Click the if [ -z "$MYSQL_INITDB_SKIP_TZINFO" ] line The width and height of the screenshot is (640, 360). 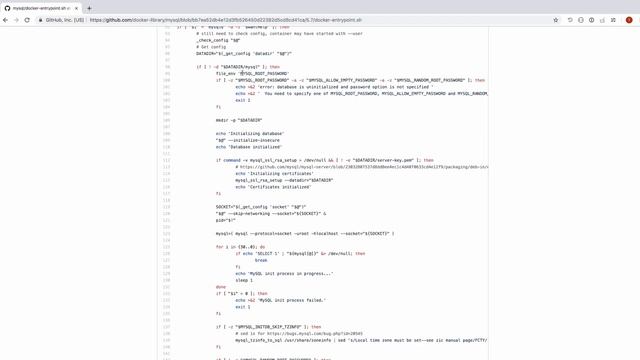tap(269, 327)
